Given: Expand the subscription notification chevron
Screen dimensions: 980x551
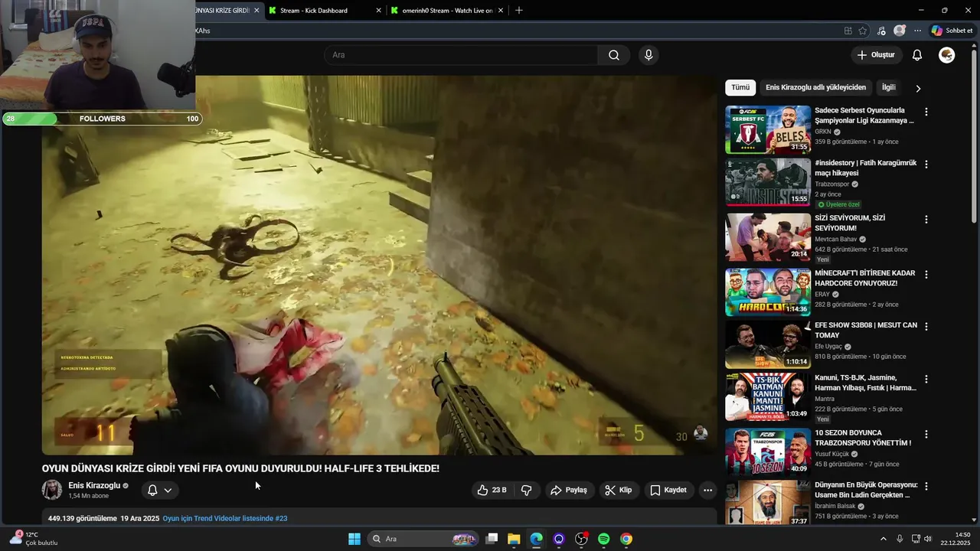Looking at the screenshot, I should (x=168, y=491).
